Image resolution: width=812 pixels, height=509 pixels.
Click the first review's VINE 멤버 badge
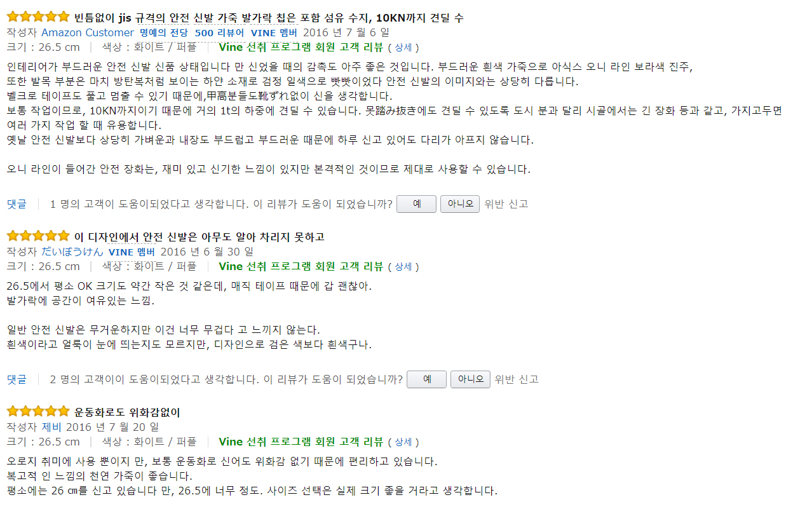(x=274, y=32)
